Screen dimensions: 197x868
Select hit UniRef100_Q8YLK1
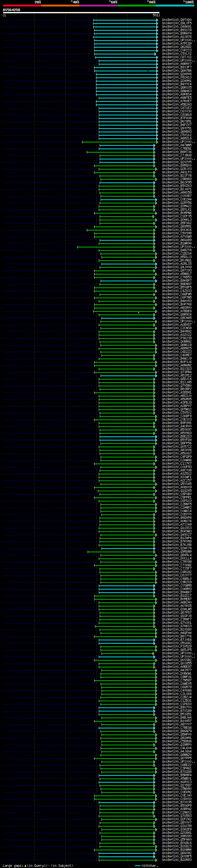coord(176,209)
